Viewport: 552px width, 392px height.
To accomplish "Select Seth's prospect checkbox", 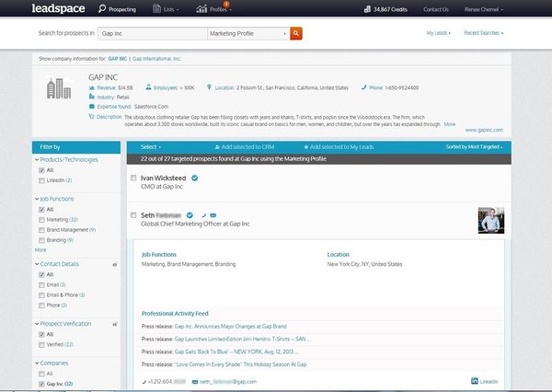I will pyautogui.click(x=133, y=214).
